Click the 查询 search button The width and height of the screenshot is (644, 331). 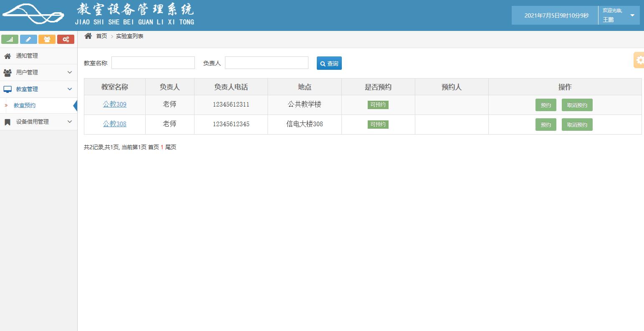(x=329, y=63)
